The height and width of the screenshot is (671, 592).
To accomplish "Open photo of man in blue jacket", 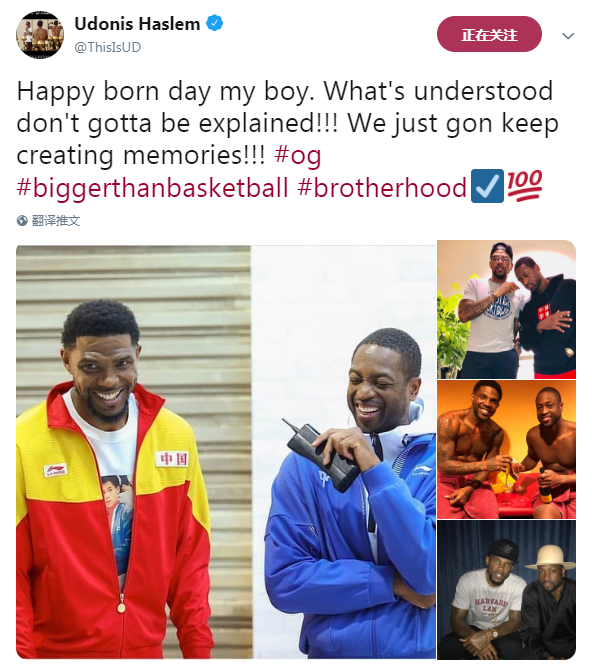I will (x=343, y=452).
